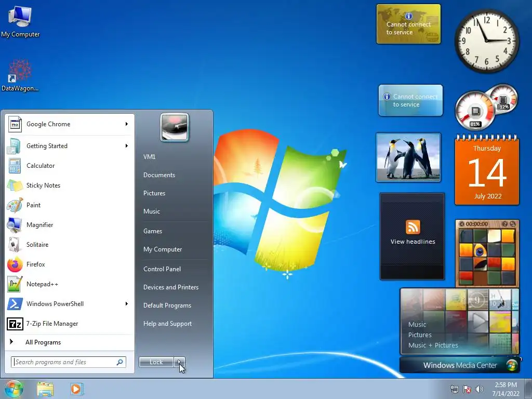The height and width of the screenshot is (399, 532).
Task: Open Music in Start menu right pane
Action: click(151, 211)
